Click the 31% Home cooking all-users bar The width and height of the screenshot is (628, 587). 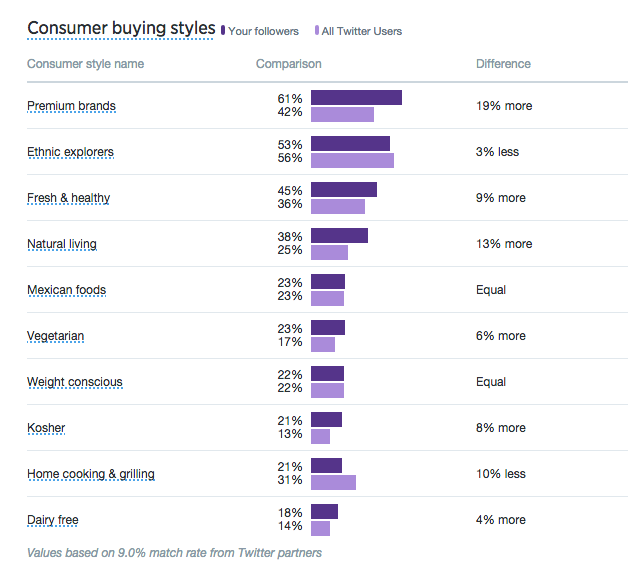pos(333,482)
